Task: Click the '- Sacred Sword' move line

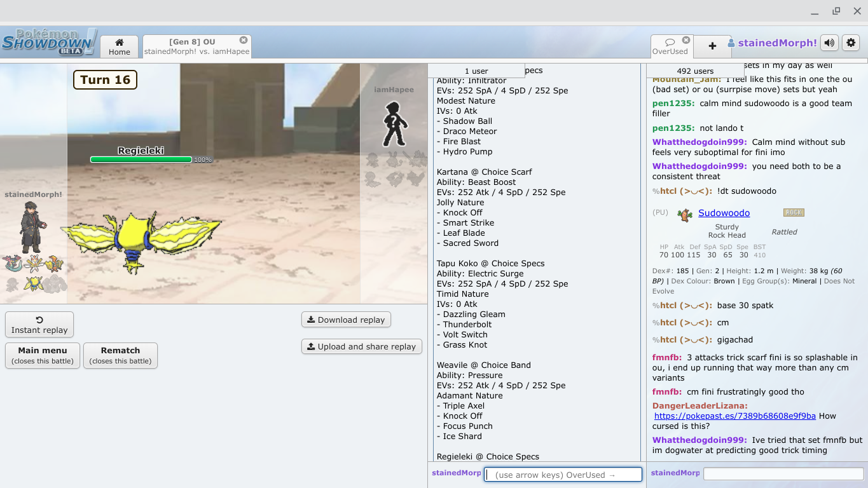Action: point(467,243)
